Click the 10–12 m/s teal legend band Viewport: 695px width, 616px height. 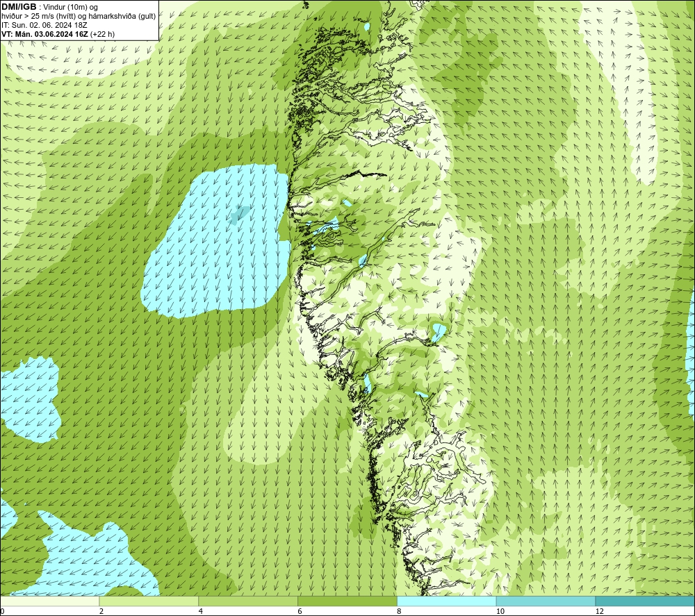(546, 601)
